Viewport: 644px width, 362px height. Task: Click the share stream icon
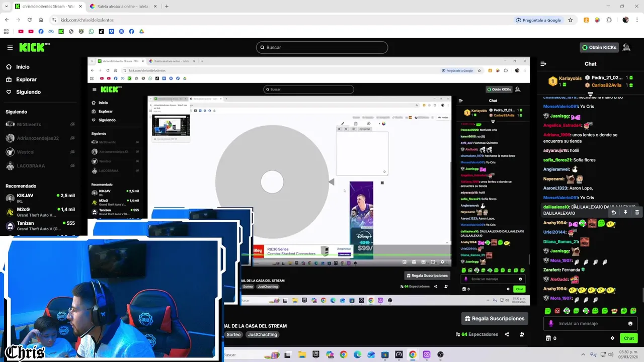coord(507,334)
